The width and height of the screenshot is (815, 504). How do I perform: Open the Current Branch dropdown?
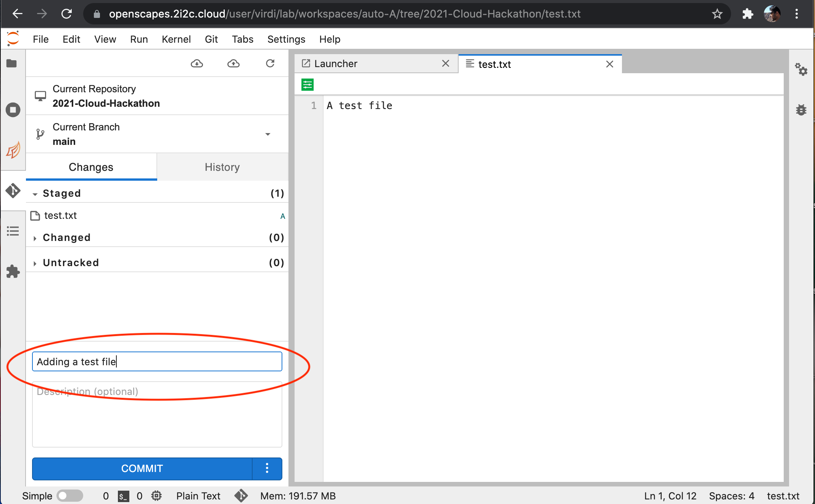267,134
